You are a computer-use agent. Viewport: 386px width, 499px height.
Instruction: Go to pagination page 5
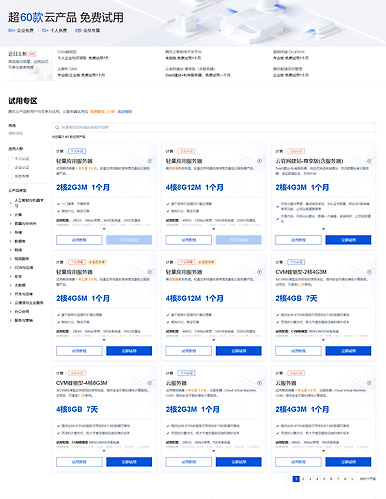pyautogui.click(x=324, y=479)
